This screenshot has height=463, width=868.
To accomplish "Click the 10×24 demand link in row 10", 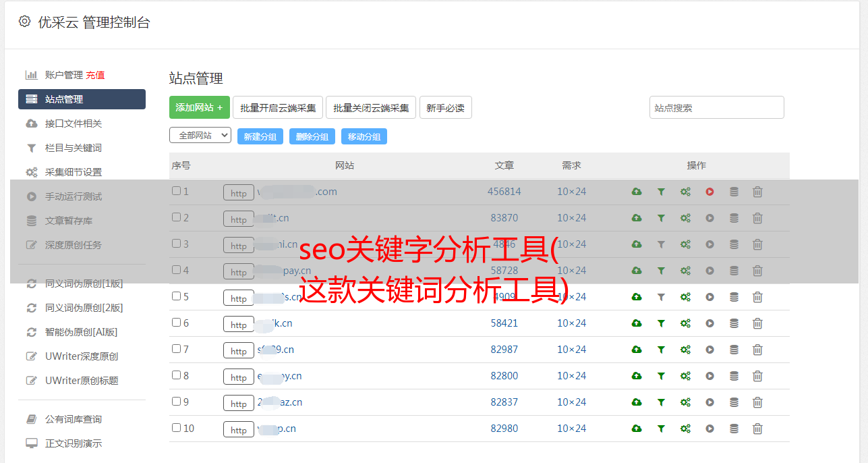I will coord(572,429).
